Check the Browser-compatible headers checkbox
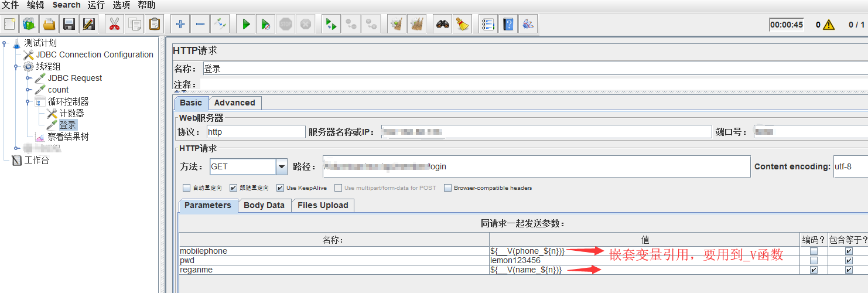The width and height of the screenshot is (868, 293). pos(448,188)
